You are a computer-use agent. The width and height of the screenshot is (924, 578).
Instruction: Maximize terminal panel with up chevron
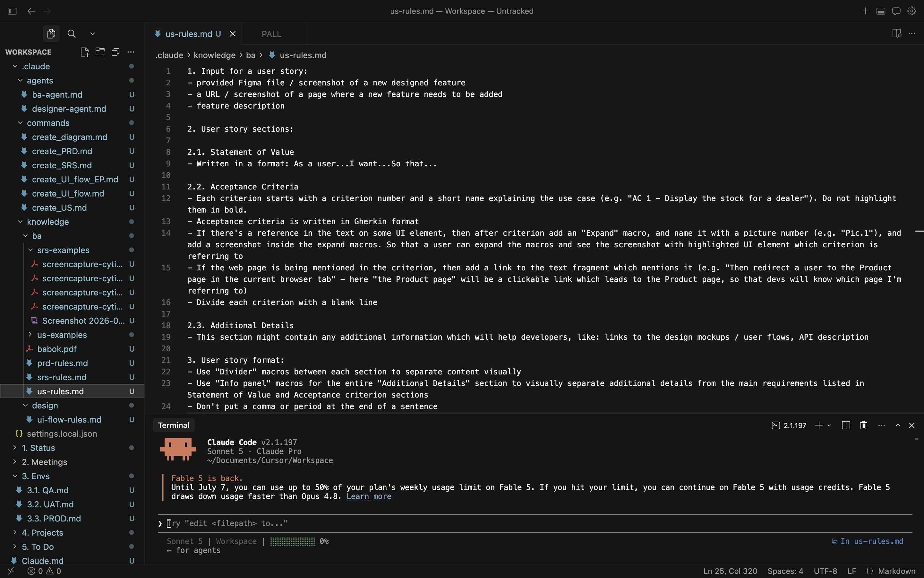click(x=898, y=425)
